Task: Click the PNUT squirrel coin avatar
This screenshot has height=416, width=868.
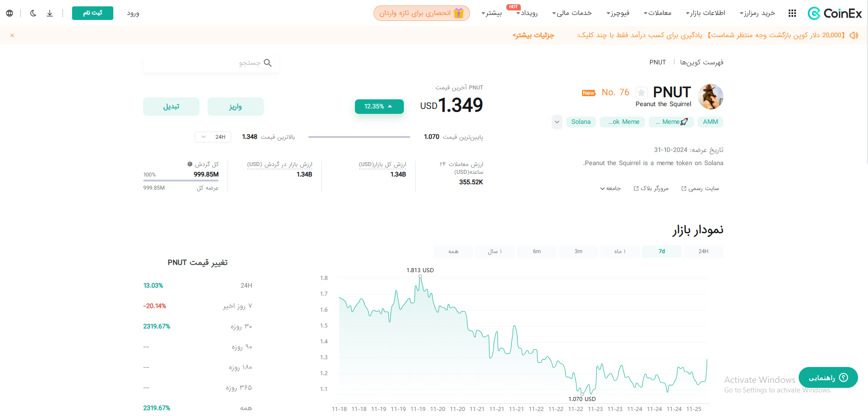Action: click(711, 97)
